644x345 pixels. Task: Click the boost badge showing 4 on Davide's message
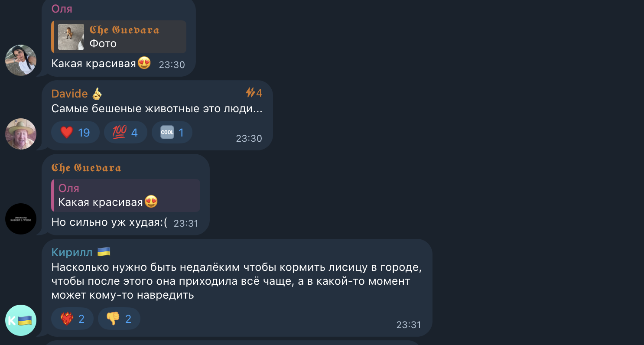[254, 93]
